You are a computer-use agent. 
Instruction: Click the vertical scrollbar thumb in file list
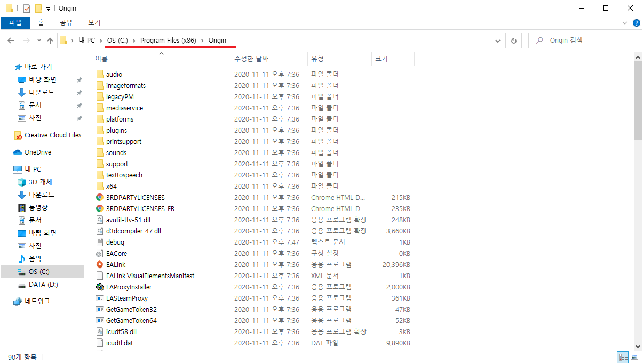pyautogui.click(x=638, y=100)
